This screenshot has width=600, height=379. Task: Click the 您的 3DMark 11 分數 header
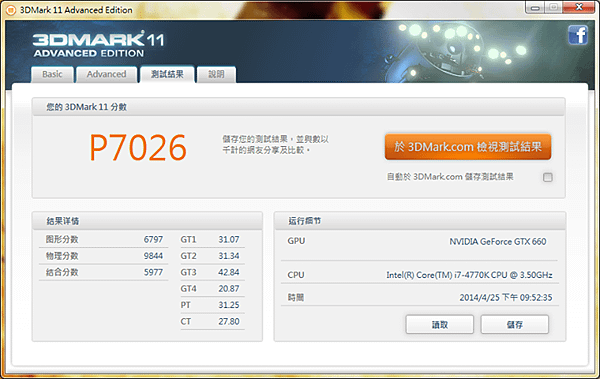tap(298, 107)
